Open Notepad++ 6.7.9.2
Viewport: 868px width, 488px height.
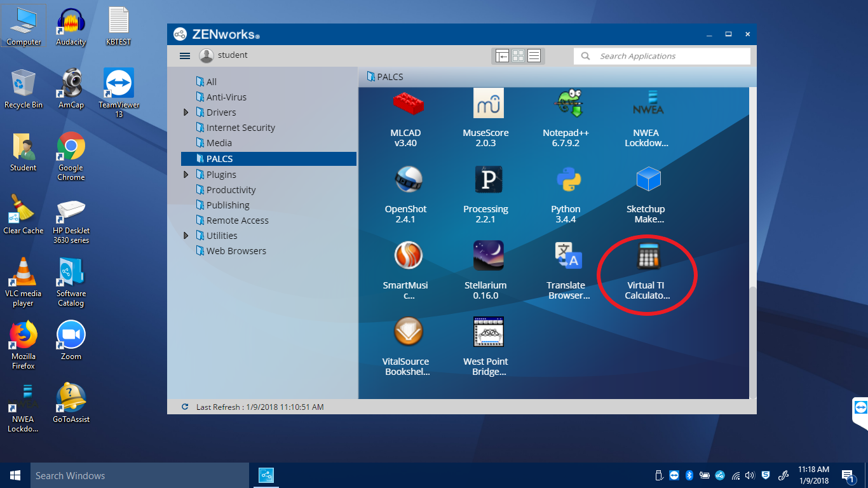pos(566,118)
